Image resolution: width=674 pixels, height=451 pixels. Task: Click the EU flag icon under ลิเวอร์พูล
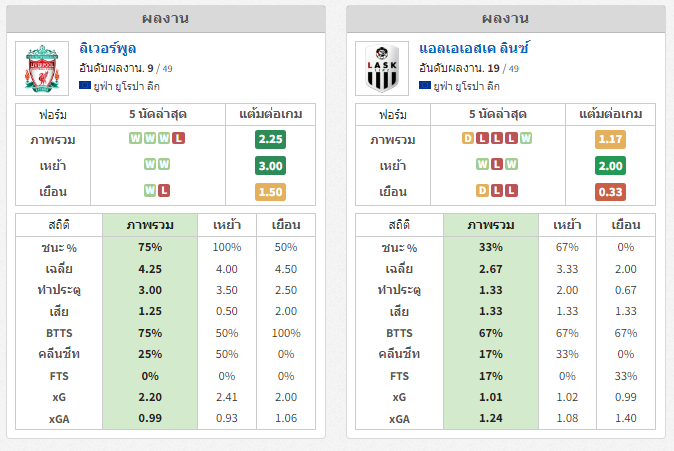click(x=85, y=85)
